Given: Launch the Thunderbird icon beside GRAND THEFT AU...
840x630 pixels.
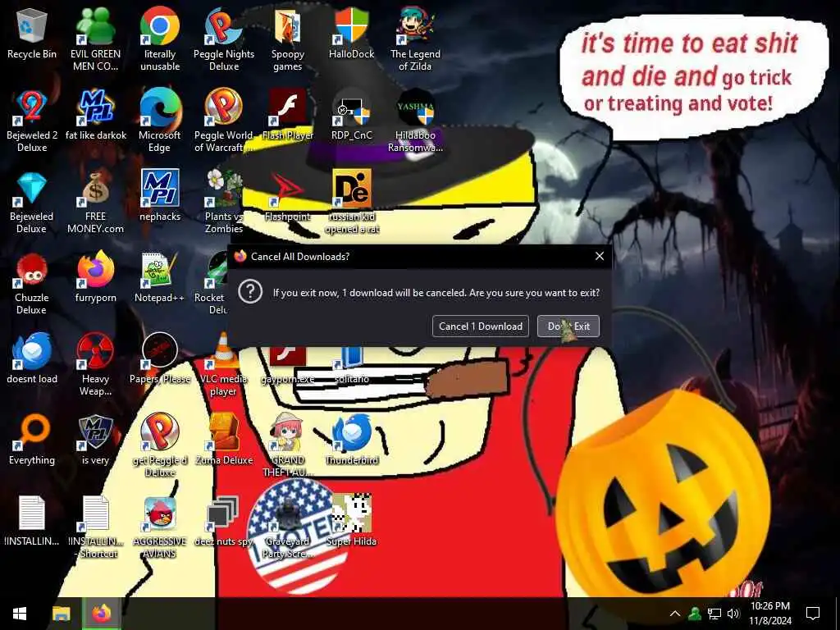Looking at the screenshot, I should (352, 440).
